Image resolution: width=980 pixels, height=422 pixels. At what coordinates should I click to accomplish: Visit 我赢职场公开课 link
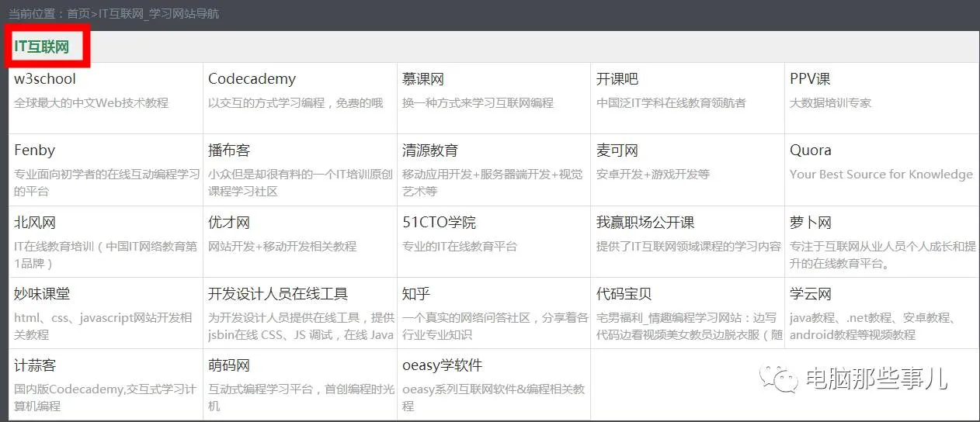(645, 222)
